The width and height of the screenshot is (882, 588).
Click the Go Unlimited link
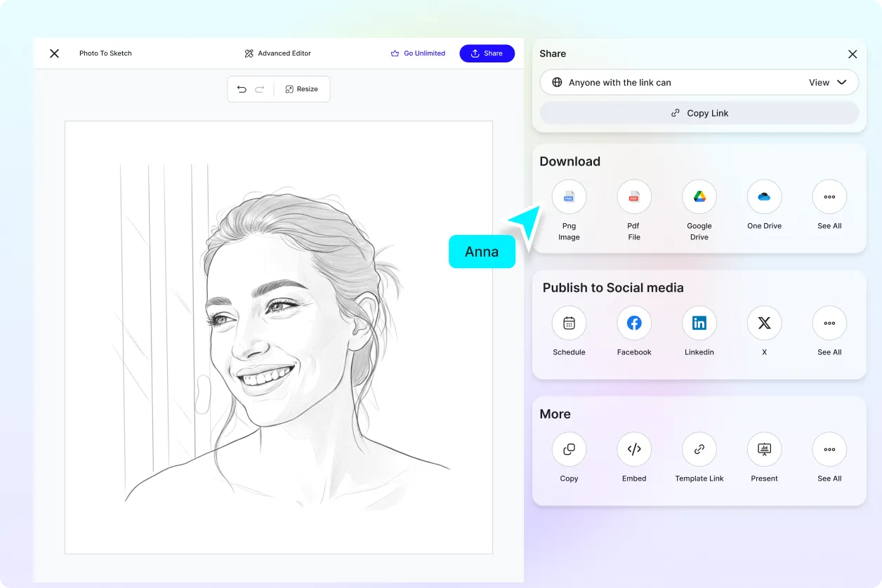click(x=418, y=53)
